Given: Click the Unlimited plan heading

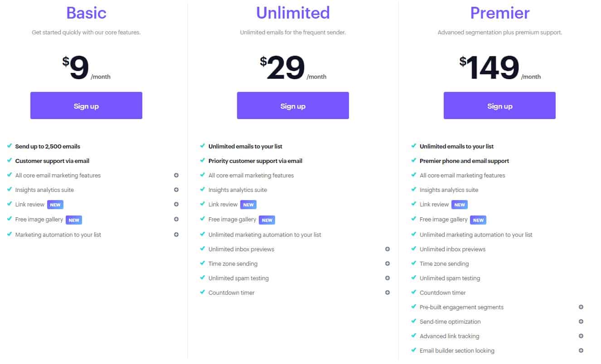Looking at the screenshot, I should coord(293,12).
